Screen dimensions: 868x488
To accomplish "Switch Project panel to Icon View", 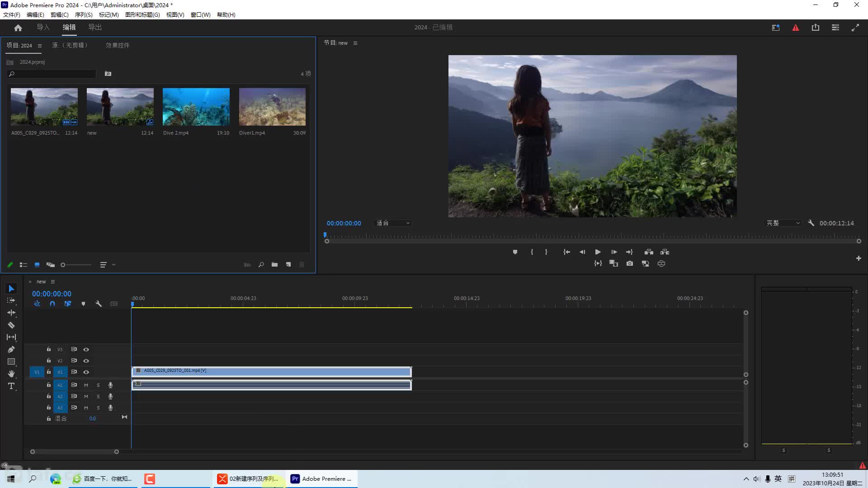I will [x=37, y=265].
